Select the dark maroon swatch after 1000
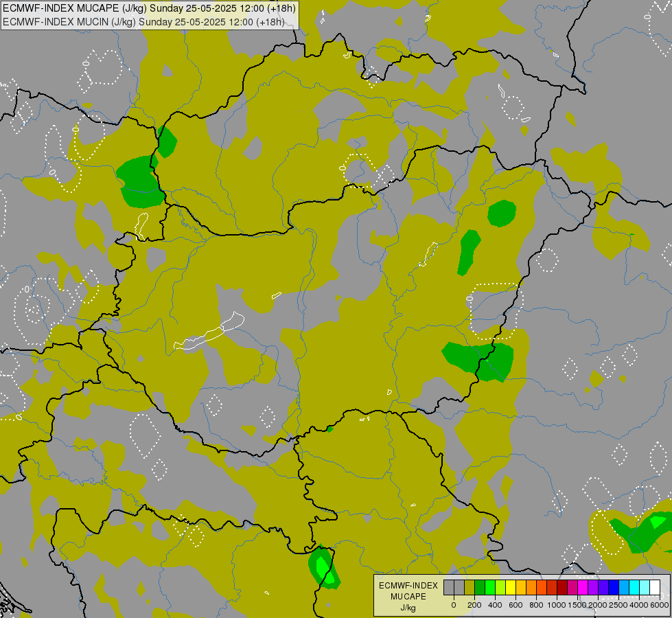 pyautogui.click(x=562, y=588)
